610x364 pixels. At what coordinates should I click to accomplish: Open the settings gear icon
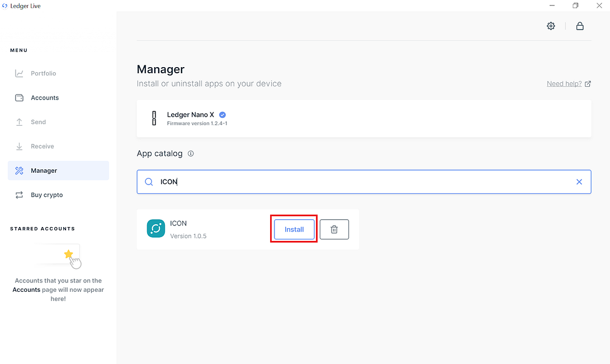pos(551,26)
